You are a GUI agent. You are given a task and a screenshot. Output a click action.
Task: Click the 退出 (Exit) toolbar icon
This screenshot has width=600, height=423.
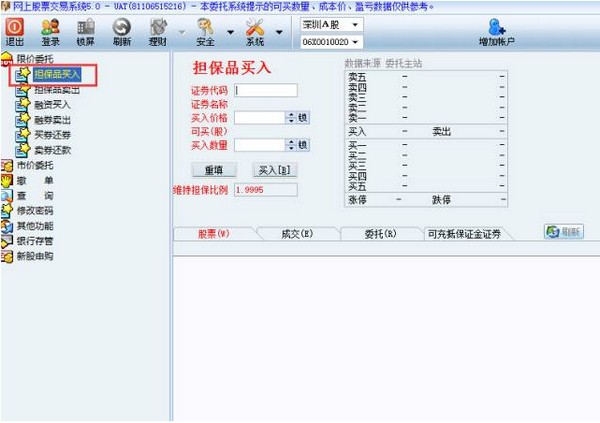[x=15, y=32]
